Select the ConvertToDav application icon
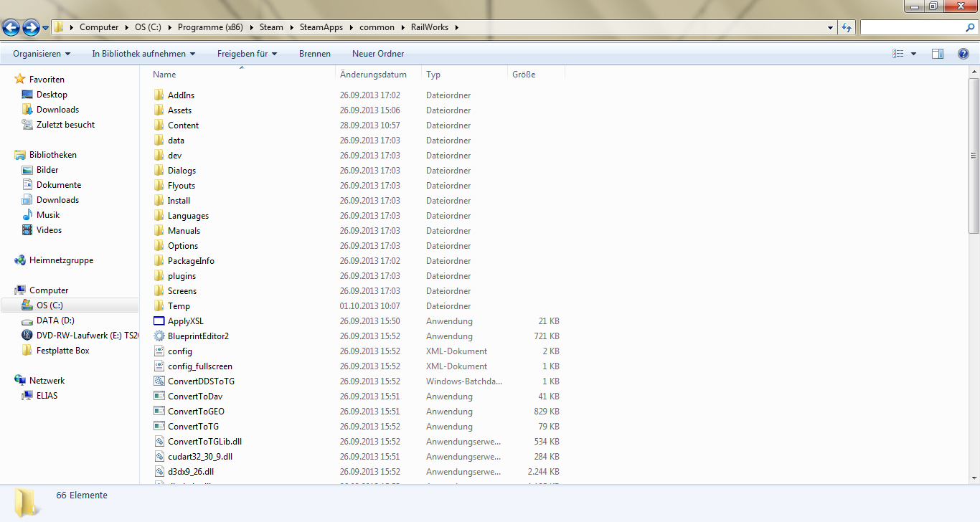 coord(159,397)
